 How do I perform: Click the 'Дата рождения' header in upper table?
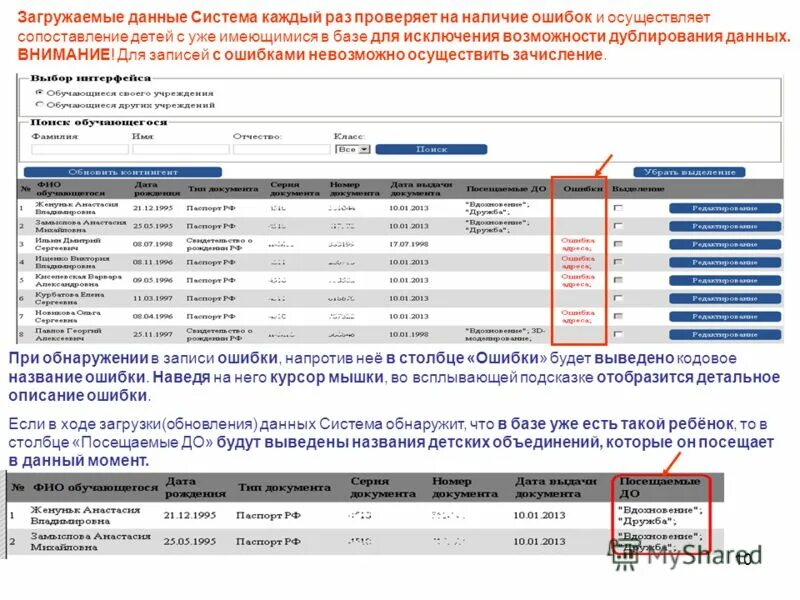pyautogui.click(x=157, y=189)
